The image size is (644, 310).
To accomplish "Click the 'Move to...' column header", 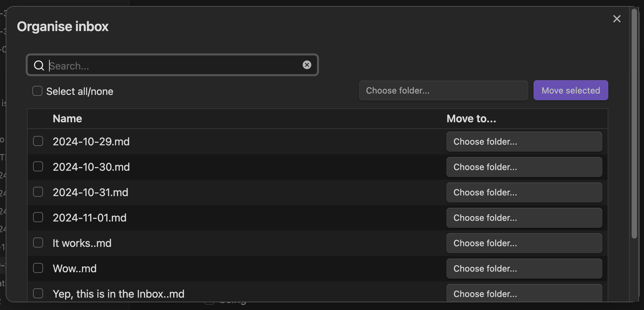I will pos(471,119).
